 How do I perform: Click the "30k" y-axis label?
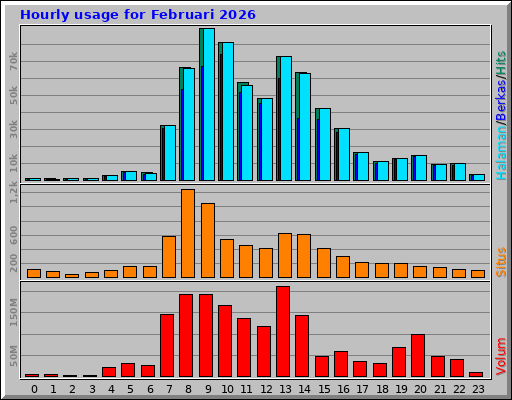13,129
